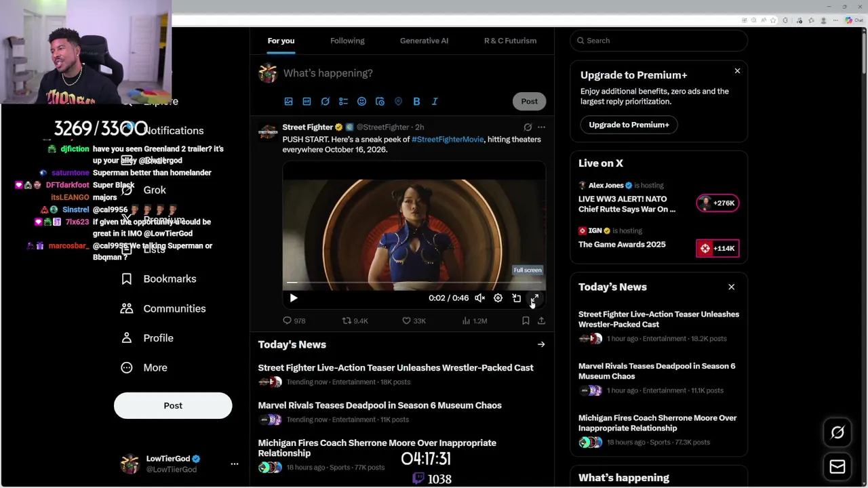Open the floating Messages envelope
Screen dimensions: 868x488
click(x=837, y=466)
